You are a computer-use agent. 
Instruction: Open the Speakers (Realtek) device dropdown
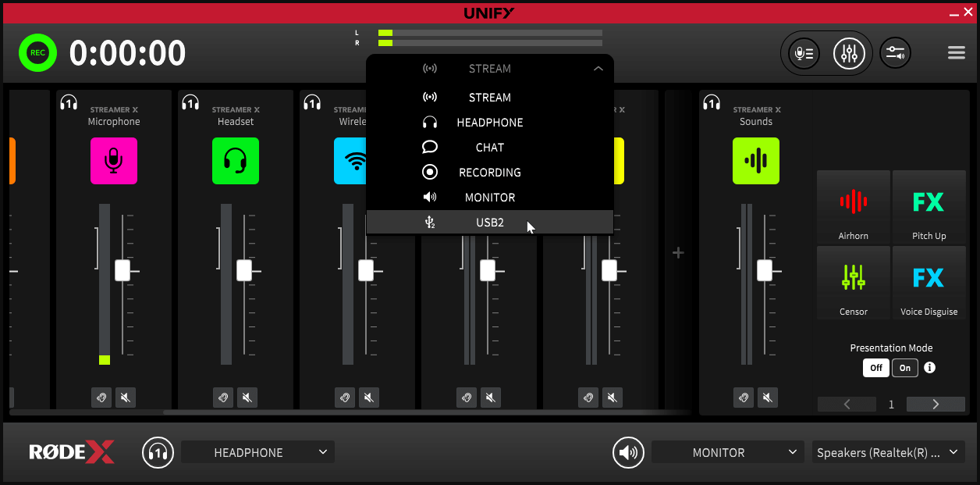coord(888,451)
